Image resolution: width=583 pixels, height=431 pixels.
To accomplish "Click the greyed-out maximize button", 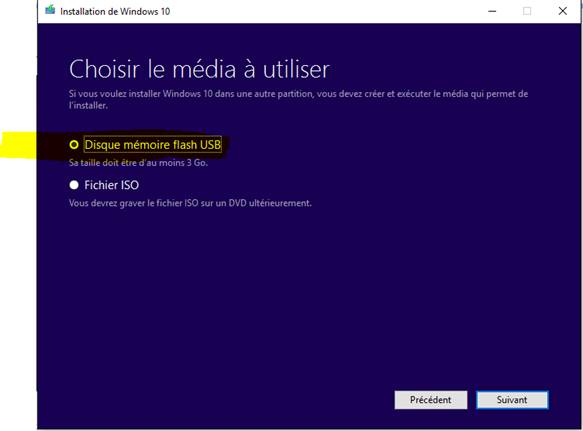I will (x=527, y=11).
